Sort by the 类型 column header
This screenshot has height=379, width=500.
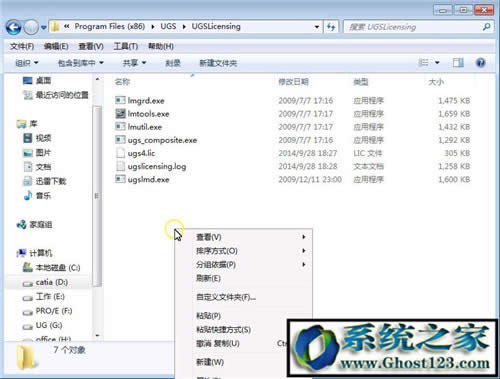pos(361,82)
